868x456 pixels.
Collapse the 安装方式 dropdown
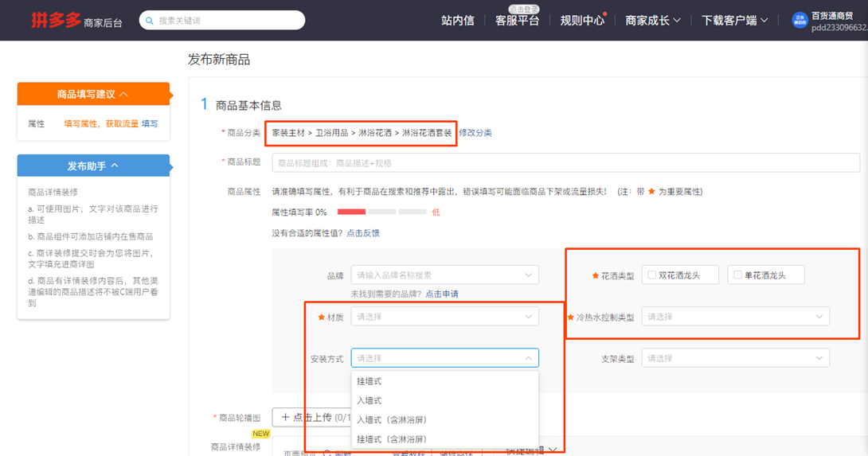444,358
